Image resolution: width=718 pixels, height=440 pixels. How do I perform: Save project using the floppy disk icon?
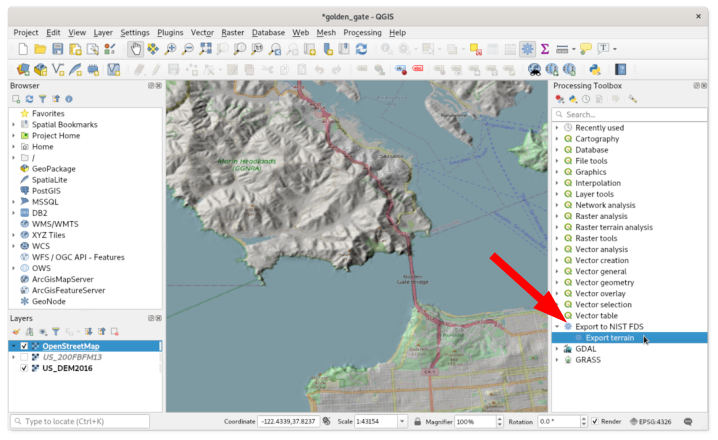pos(58,49)
